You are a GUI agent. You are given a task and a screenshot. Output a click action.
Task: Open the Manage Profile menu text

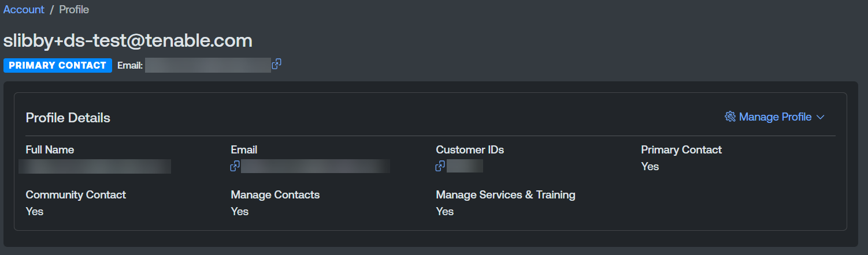pyautogui.click(x=775, y=117)
